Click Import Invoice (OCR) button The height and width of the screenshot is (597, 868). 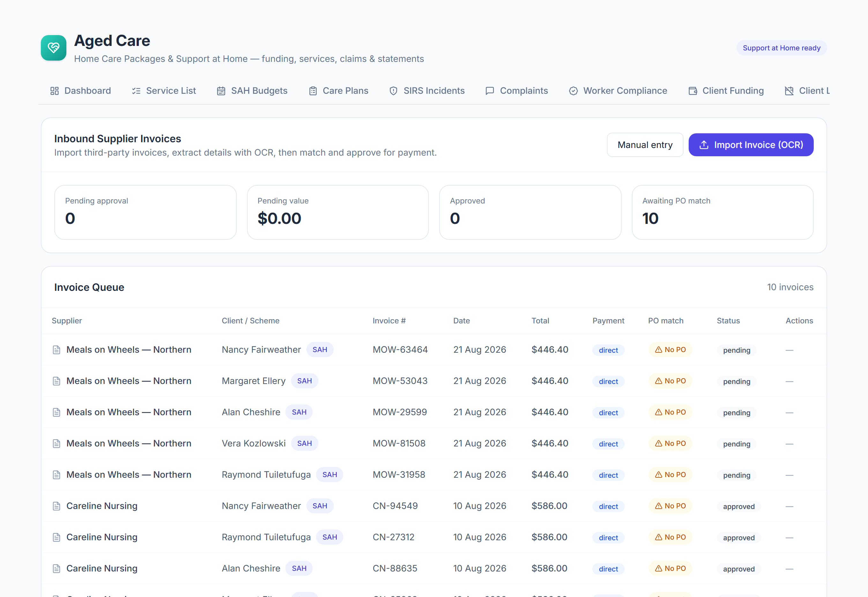751,145
